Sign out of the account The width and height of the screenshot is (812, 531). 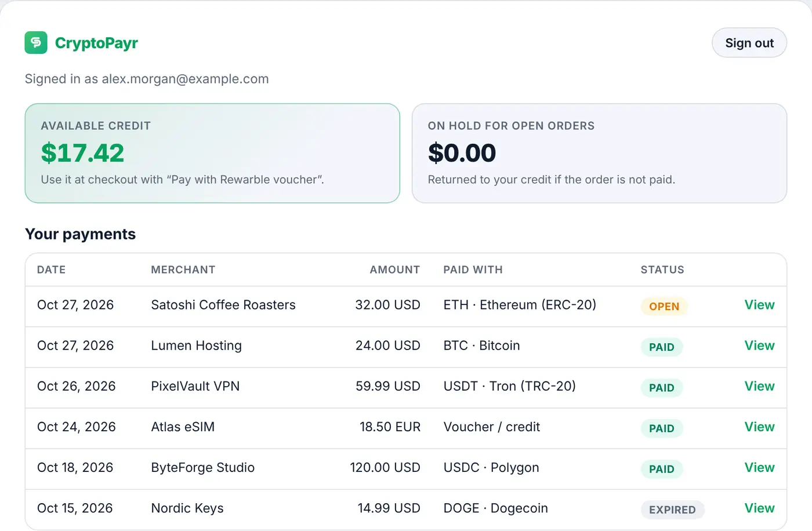point(749,43)
